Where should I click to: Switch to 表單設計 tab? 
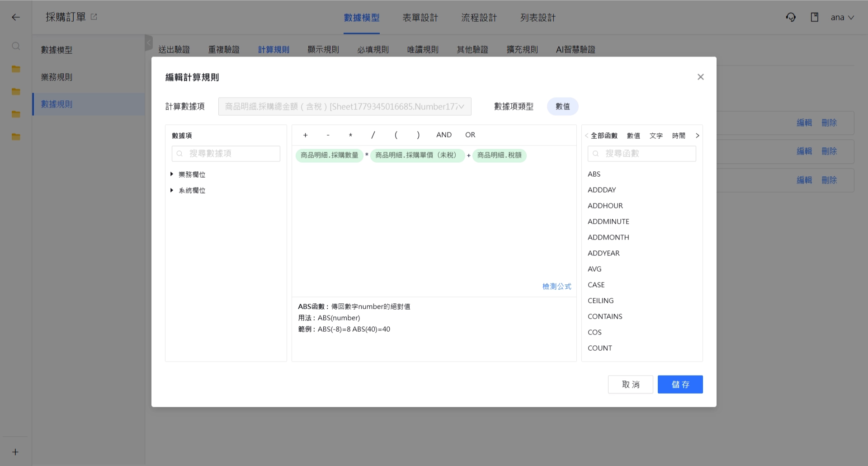point(420,18)
